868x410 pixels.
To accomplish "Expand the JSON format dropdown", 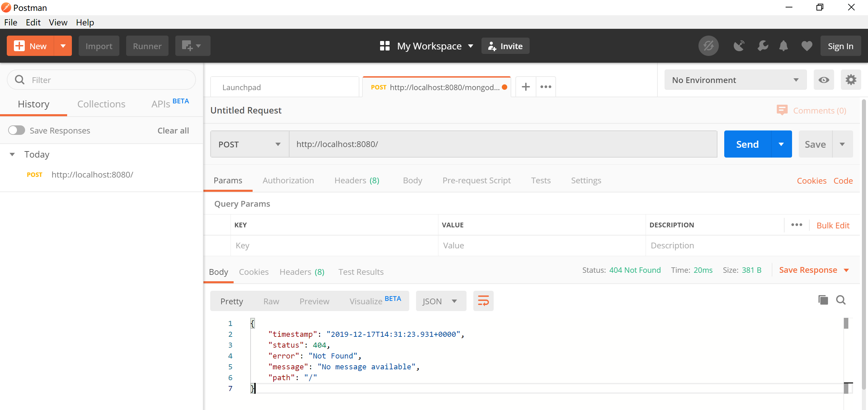I will tap(440, 301).
